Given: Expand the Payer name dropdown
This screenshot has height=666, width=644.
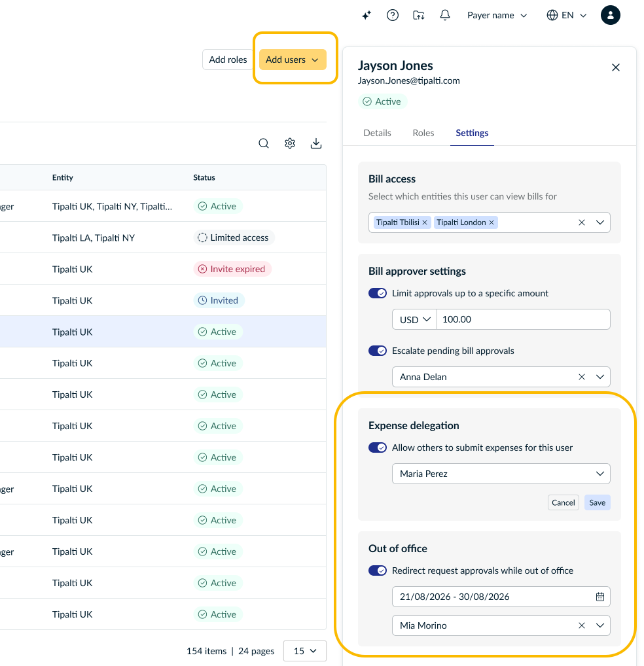Looking at the screenshot, I should coord(497,15).
